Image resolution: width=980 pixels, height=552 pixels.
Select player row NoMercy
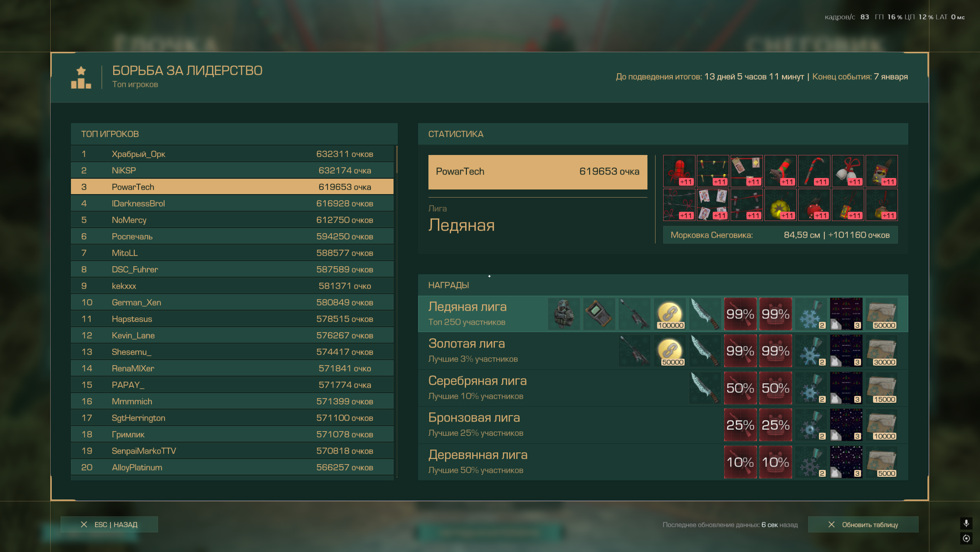[x=232, y=220]
